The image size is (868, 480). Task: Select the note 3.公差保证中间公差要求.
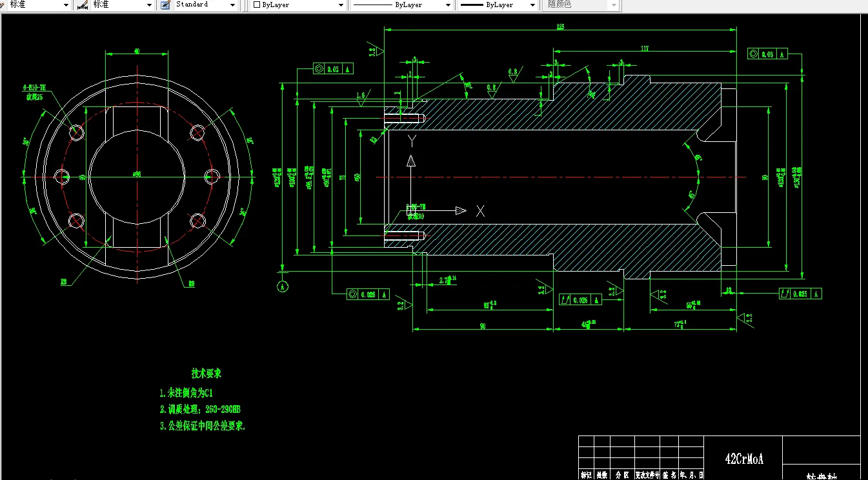click(203, 426)
